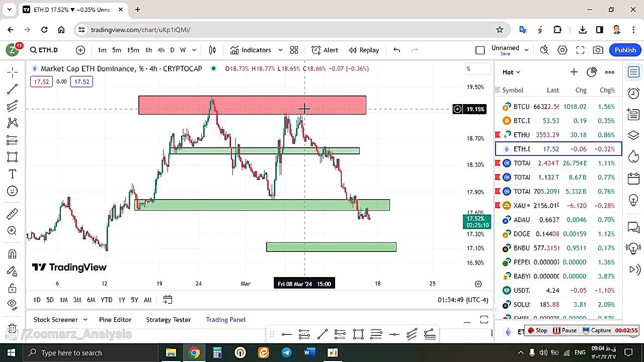Create an Alert from toolbar
This screenshot has height=362, width=644.
[x=325, y=50]
